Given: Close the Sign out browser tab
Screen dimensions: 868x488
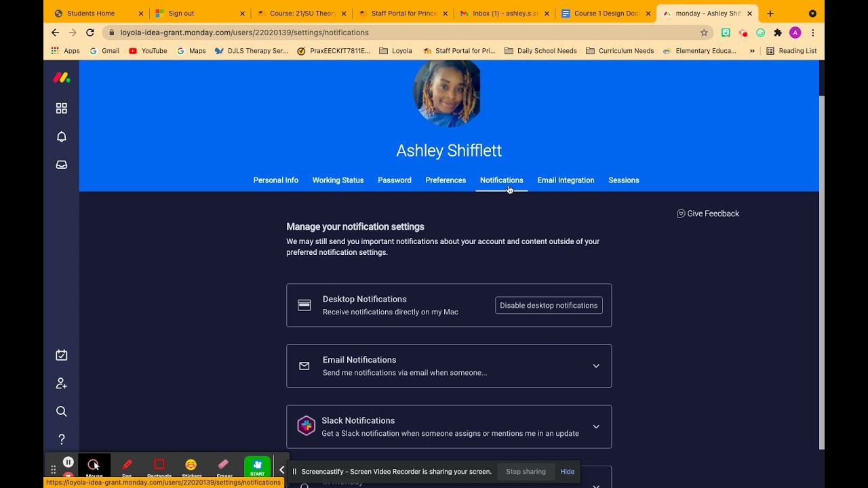Looking at the screenshot, I should pos(242,14).
